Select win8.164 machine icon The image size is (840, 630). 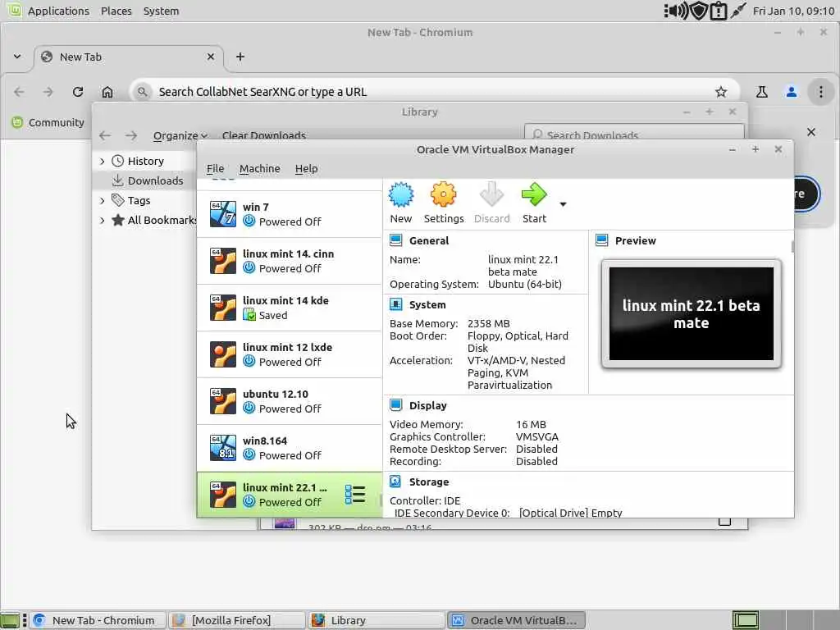pyautogui.click(x=223, y=448)
